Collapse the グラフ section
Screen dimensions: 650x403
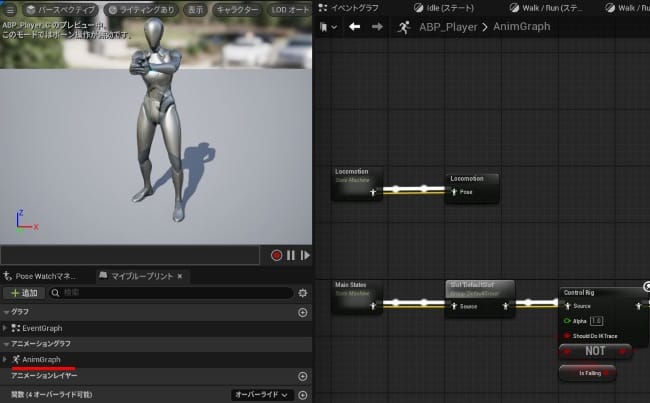[x=6, y=312]
